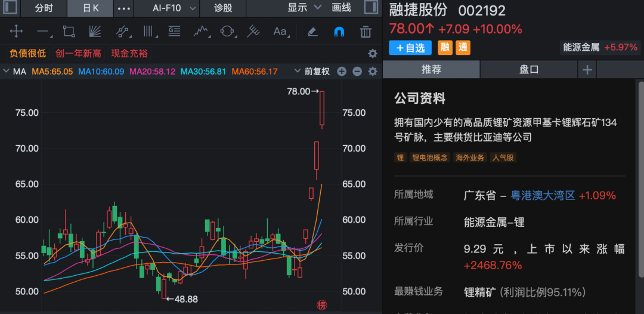Open the 粤港澳大湾区 region link
Viewport: 644px width, 314px height.
[x=543, y=195]
